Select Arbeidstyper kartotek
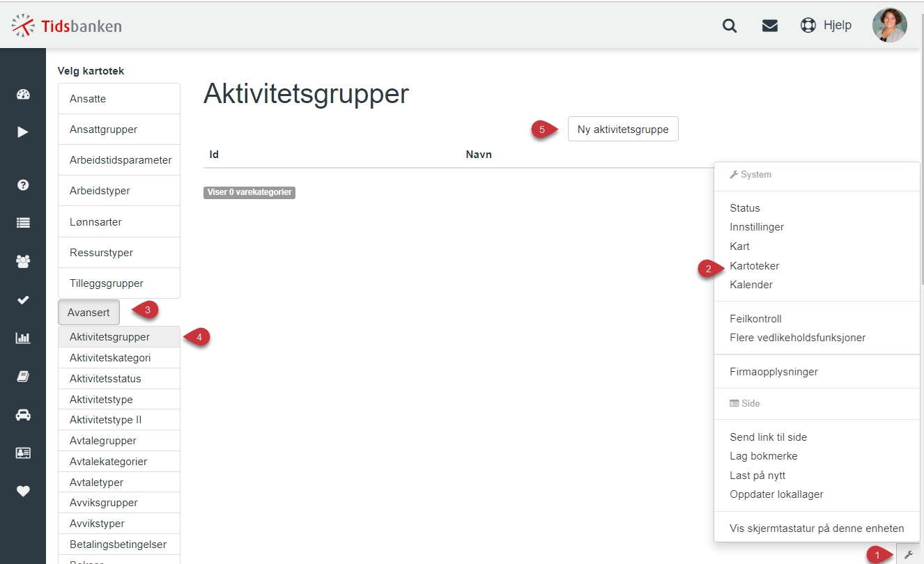Viewport: 924px width, 564px height. pos(119,191)
